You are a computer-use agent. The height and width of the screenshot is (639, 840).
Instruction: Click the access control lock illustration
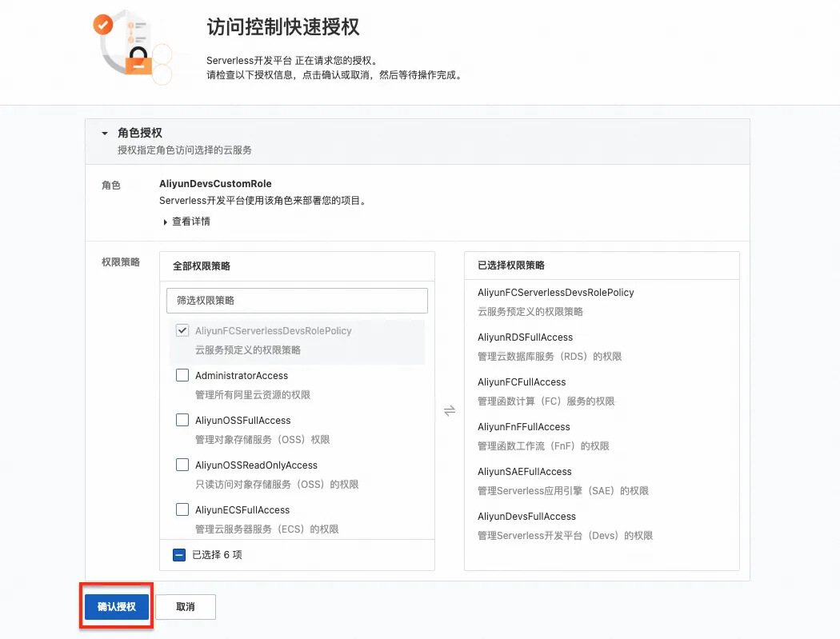tap(133, 46)
